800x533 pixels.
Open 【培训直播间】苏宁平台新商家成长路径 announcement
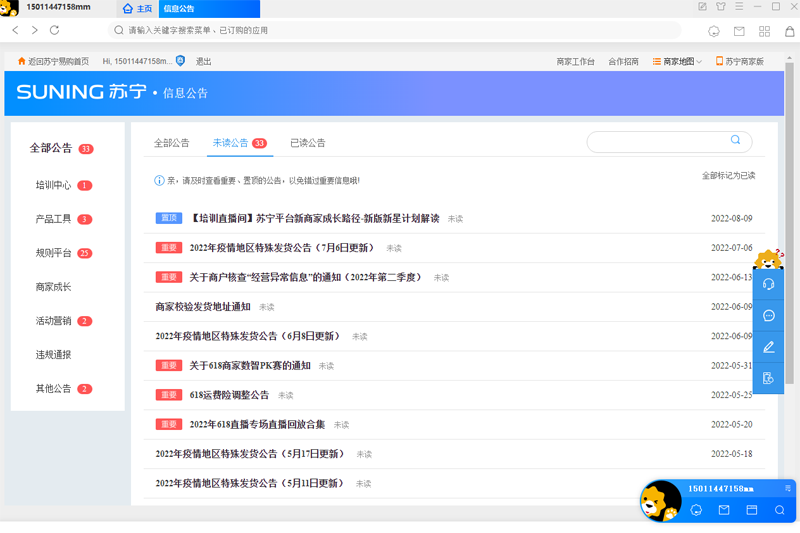(314, 219)
